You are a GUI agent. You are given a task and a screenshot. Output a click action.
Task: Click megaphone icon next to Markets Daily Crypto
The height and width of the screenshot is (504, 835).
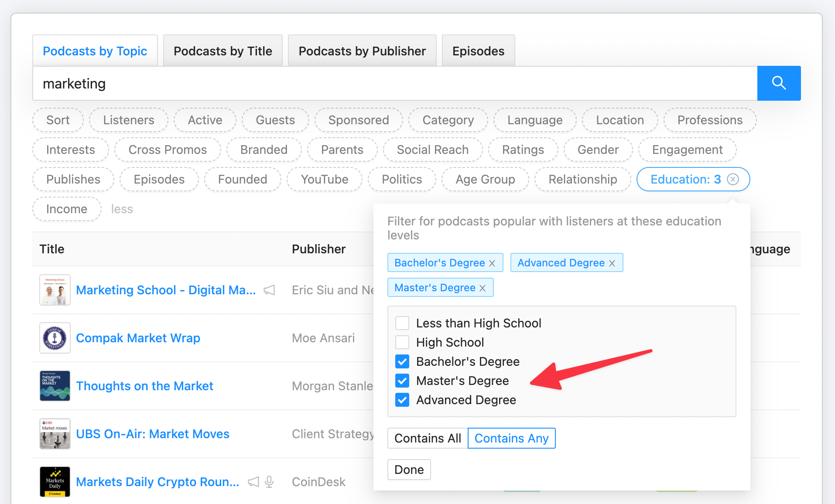pos(253,482)
